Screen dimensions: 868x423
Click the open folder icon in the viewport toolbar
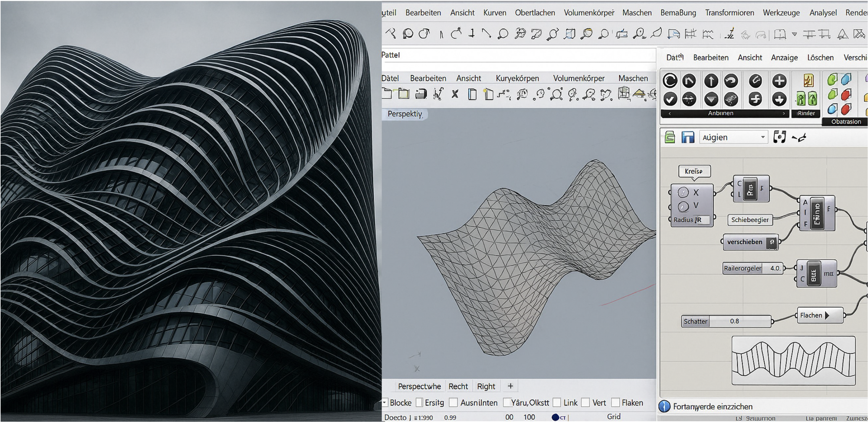pos(404,94)
